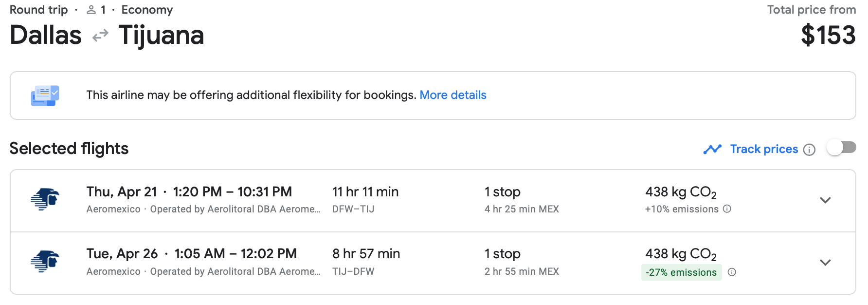Click the flexibility ticket icon in banner
Screen dimensions: 868x305
[45, 95]
